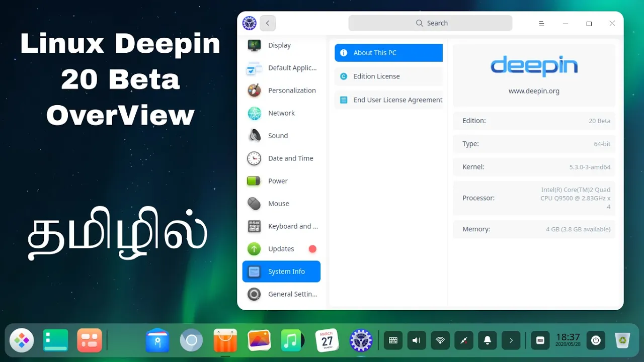Maximize the Control Center window
The image size is (644, 362).
589,24
